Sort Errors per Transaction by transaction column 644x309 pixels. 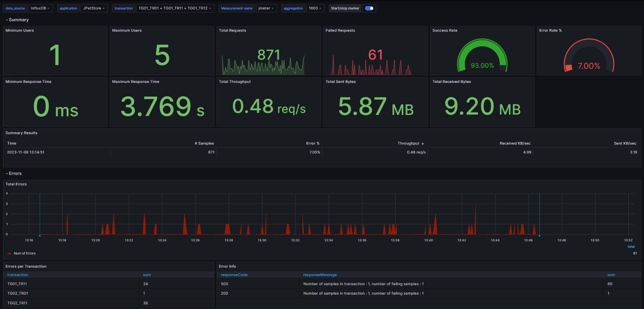tap(18, 275)
